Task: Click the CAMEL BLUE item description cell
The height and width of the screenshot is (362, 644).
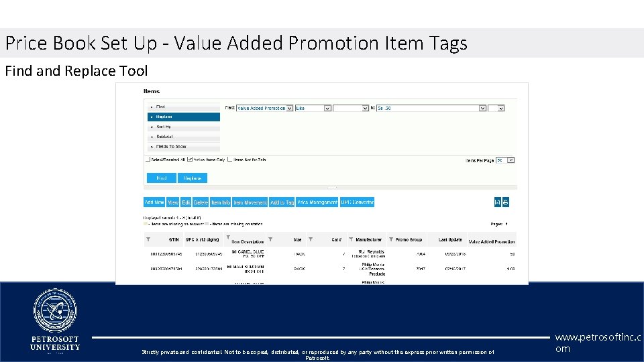Action: (248, 253)
